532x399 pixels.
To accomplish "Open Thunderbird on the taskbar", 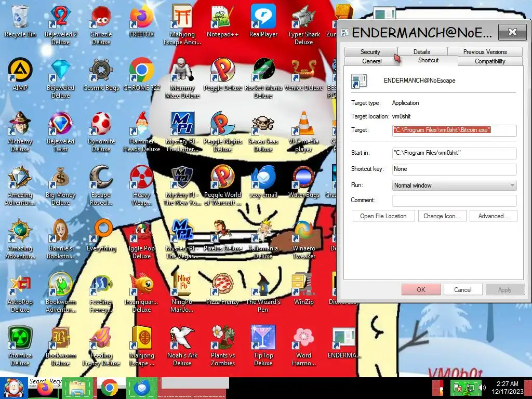I will 142,388.
